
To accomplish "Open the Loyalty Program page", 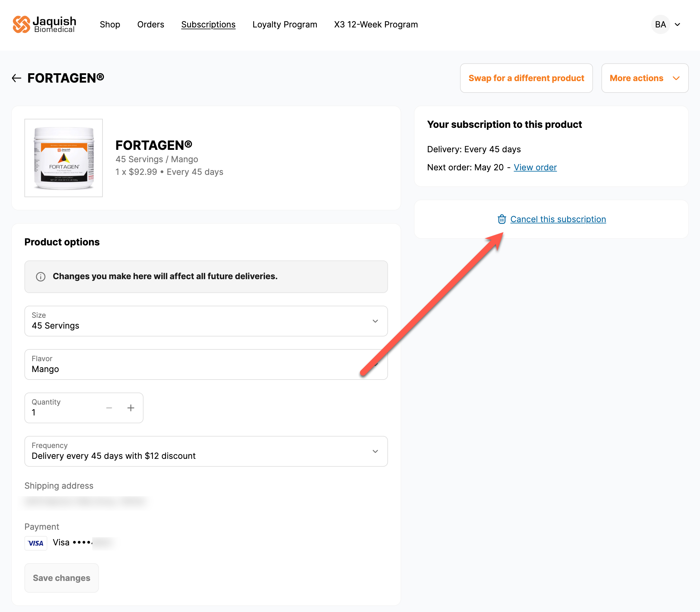I will [285, 25].
